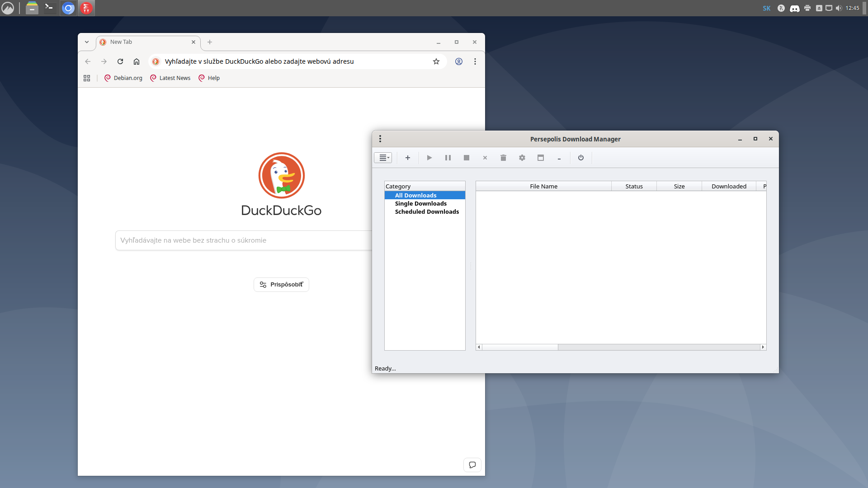Click the browser Forward arrow
Screen dimensions: 868x488
pyautogui.click(x=104, y=61)
